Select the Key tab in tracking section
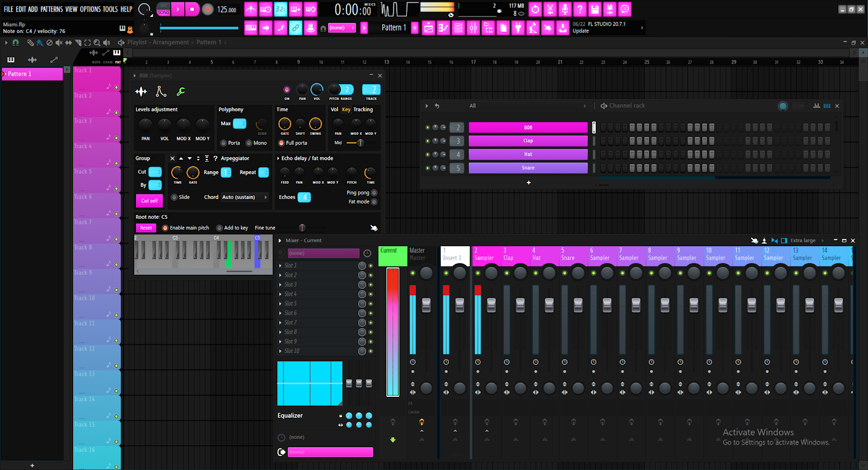The width and height of the screenshot is (868, 470). tap(347, 109)
